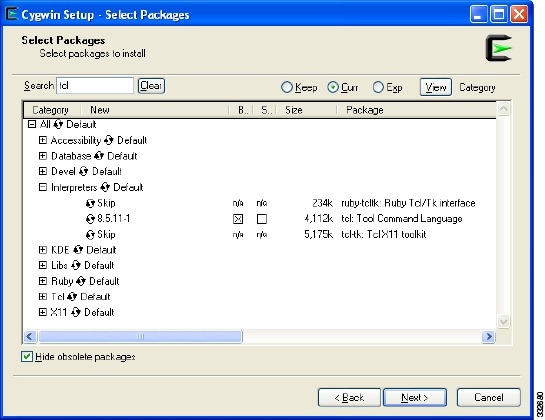Select the Exp radio button
The width and height of the screenshot is (545, 420).
pos(378,87)
